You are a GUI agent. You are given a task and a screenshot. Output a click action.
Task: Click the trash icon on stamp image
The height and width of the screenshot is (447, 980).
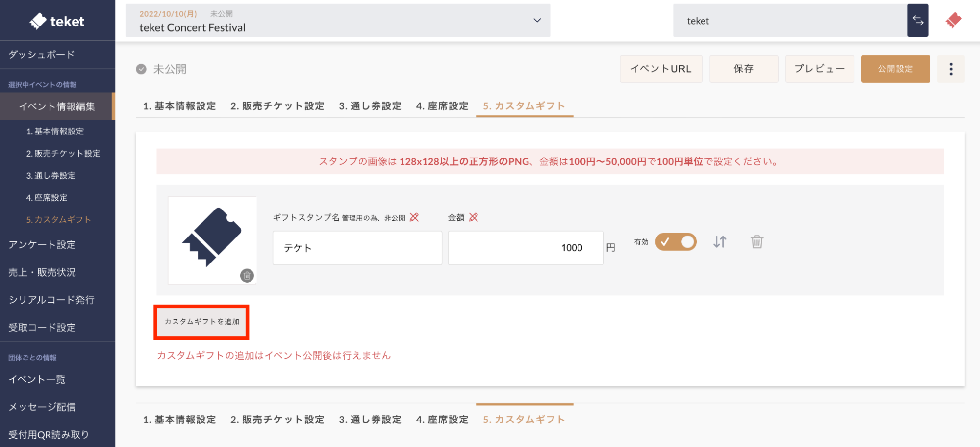click(x=247, y=276)
